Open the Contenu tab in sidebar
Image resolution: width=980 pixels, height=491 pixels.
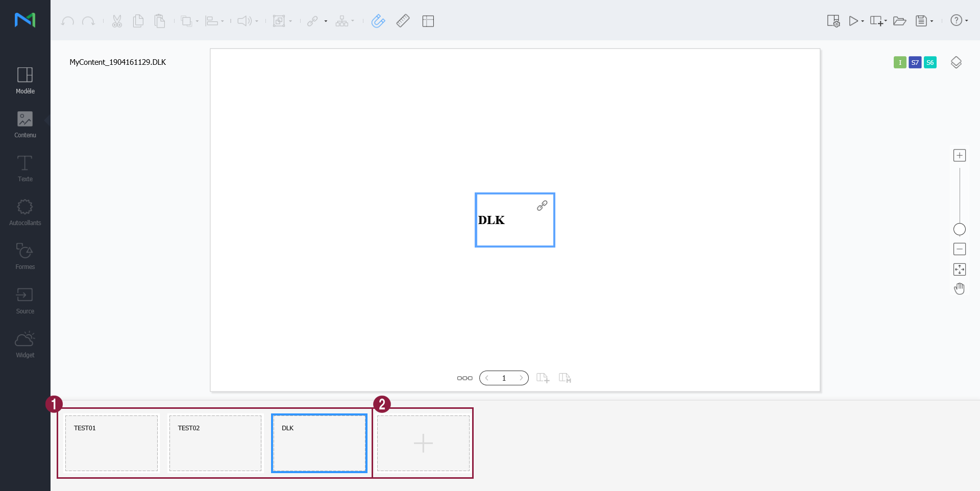(25, 125)
